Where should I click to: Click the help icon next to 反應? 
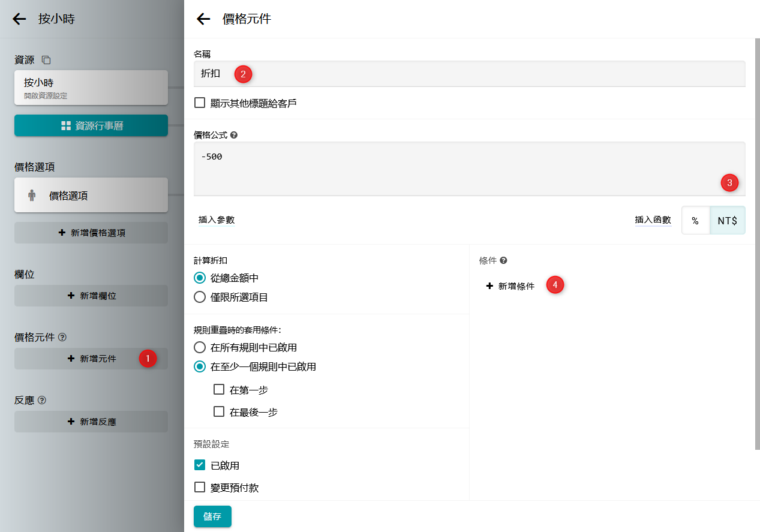(42, 400)
